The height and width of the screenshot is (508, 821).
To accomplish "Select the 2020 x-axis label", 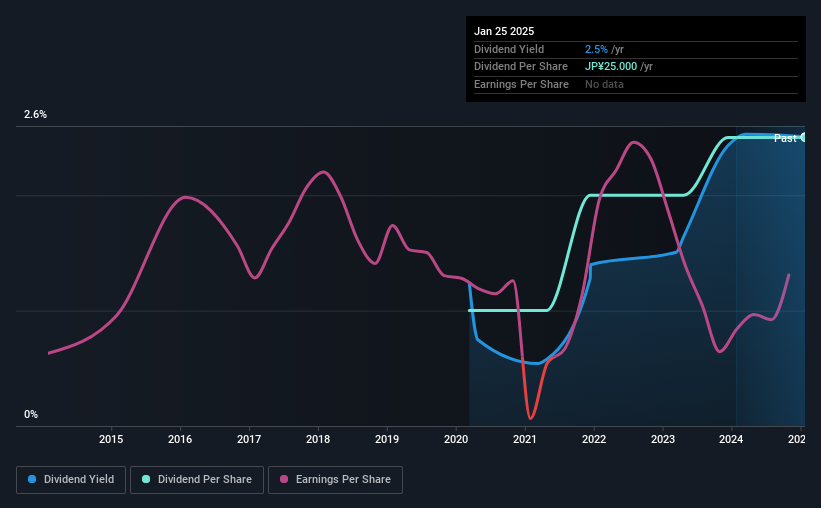I will [456, 439].
